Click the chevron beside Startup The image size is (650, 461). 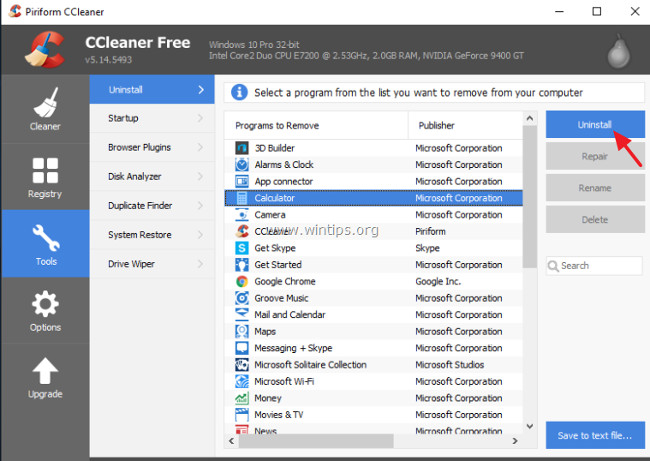200,118
